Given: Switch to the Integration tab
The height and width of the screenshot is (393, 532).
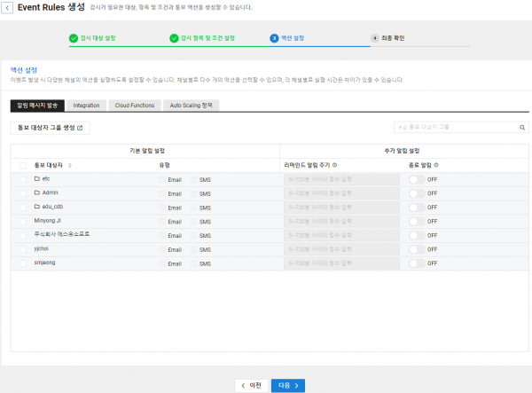Looking at the screenshot, I should tap(87, 106).
